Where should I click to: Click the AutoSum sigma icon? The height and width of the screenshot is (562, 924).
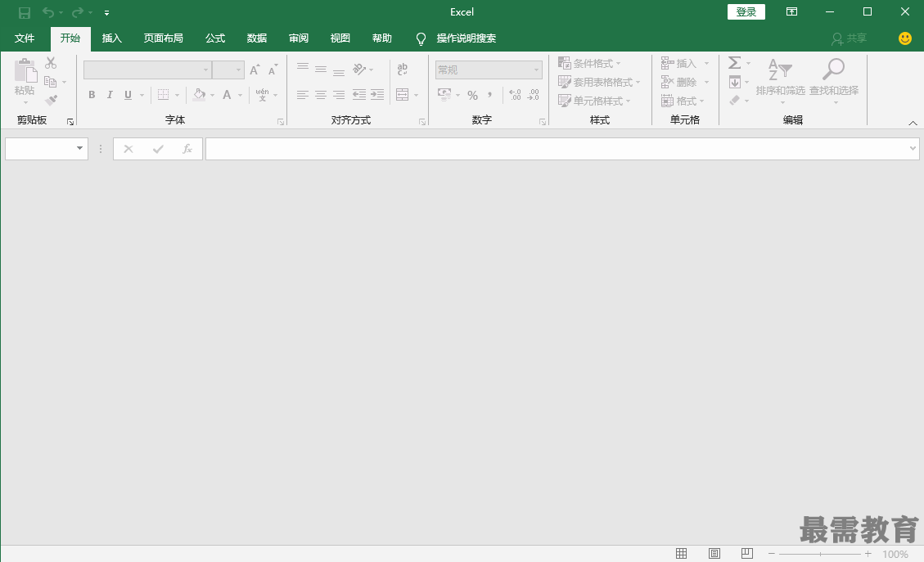[734, 62]
